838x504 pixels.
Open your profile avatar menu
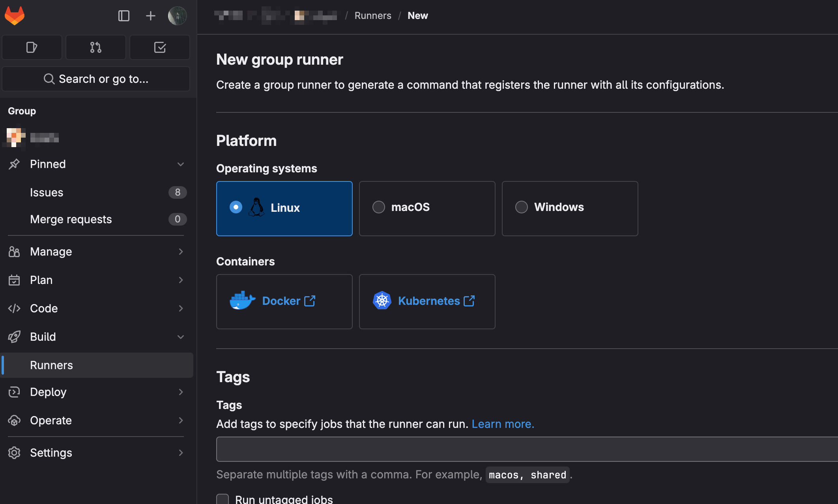click(177, 15)
